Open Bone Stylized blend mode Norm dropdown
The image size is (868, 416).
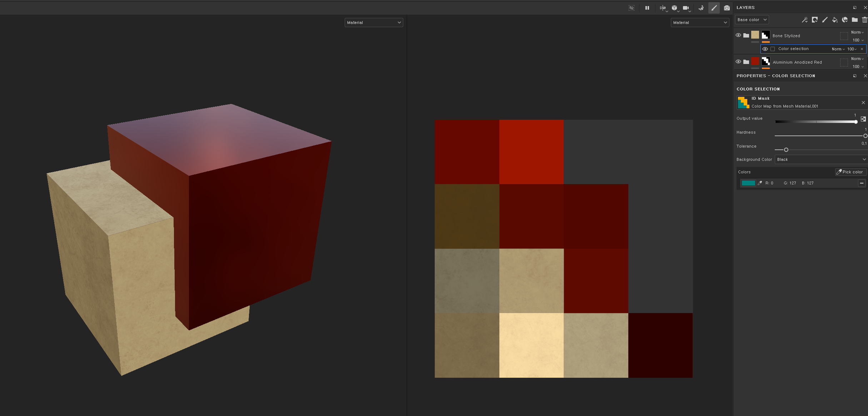(857, 32)
